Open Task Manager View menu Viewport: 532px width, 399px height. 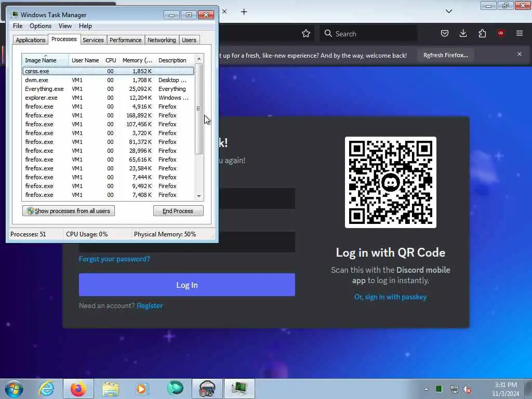(x=65, y=26)
